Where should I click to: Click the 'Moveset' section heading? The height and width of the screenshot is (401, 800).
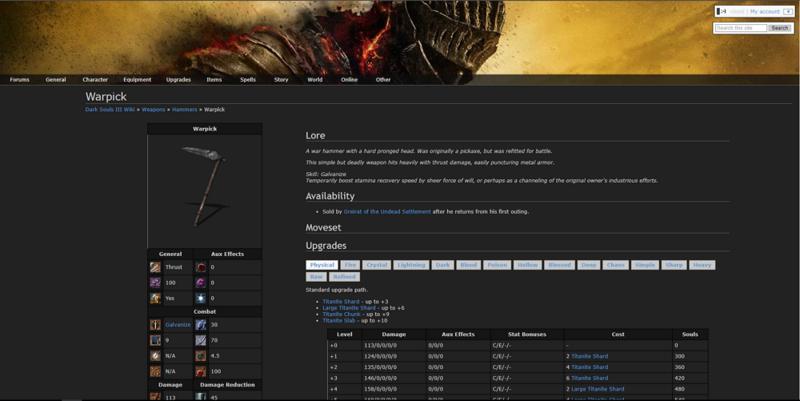323,228
